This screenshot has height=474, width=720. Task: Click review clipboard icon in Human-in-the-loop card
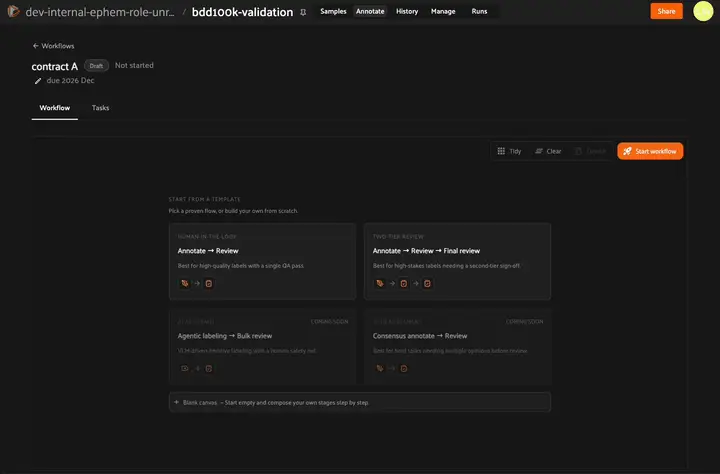click(x=208, y=283)
